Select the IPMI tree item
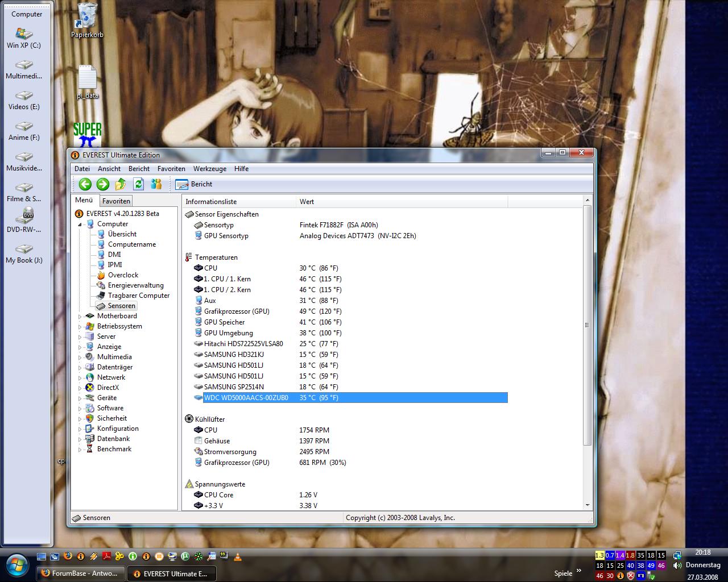This screenshot has height=582, width=728. 115,265
